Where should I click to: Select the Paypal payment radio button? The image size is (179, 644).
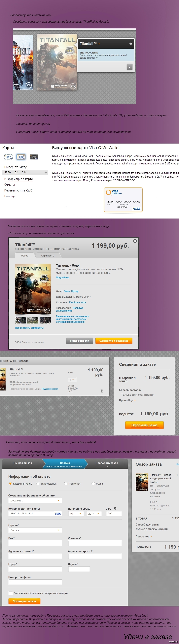tap(93, 484)
